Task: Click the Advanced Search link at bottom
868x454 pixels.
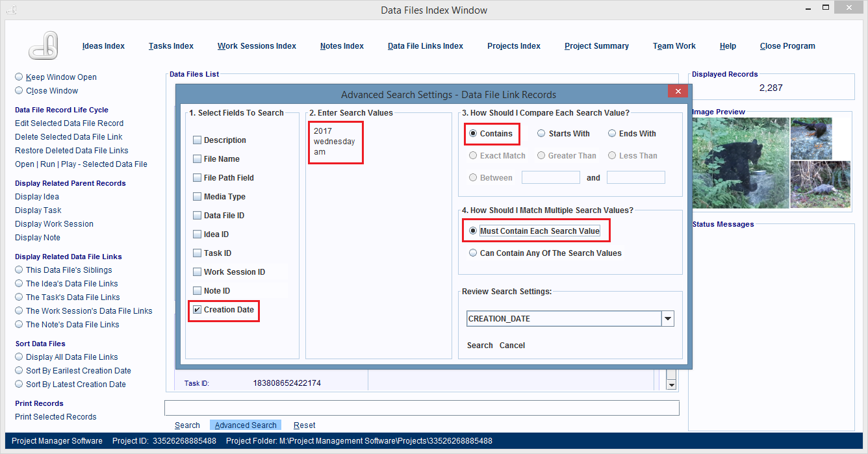Action: 246,425
